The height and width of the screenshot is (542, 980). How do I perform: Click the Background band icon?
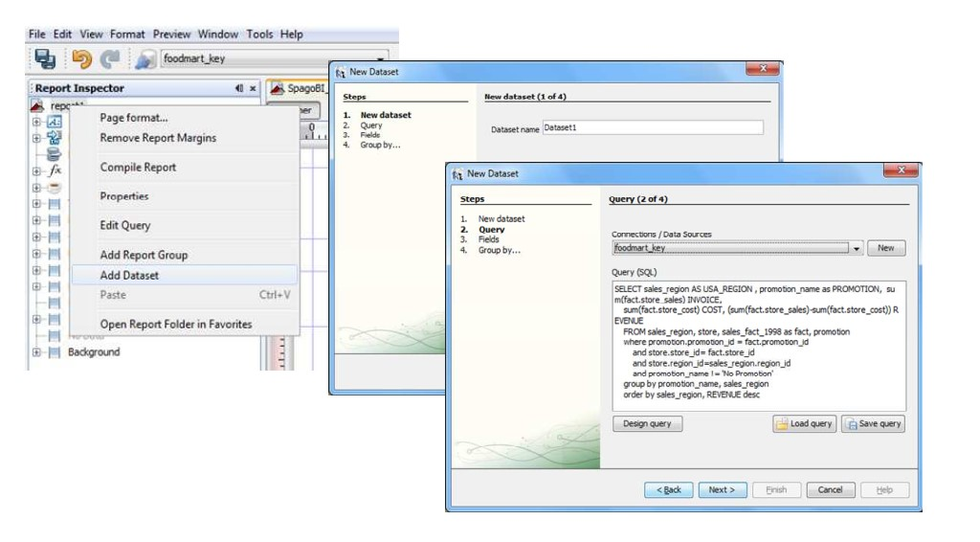pyautogui.click(x=55, y=352)
